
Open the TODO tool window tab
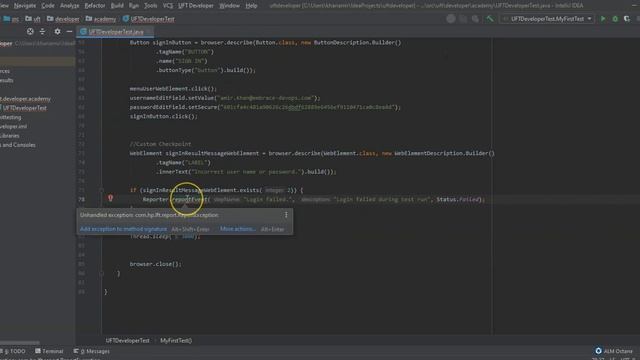[x=13, y=351]
